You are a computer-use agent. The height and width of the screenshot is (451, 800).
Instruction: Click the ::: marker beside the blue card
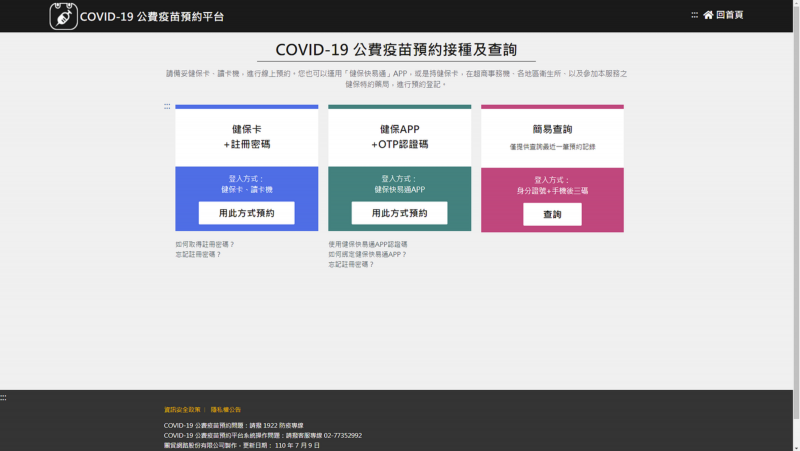click(167, 106)
